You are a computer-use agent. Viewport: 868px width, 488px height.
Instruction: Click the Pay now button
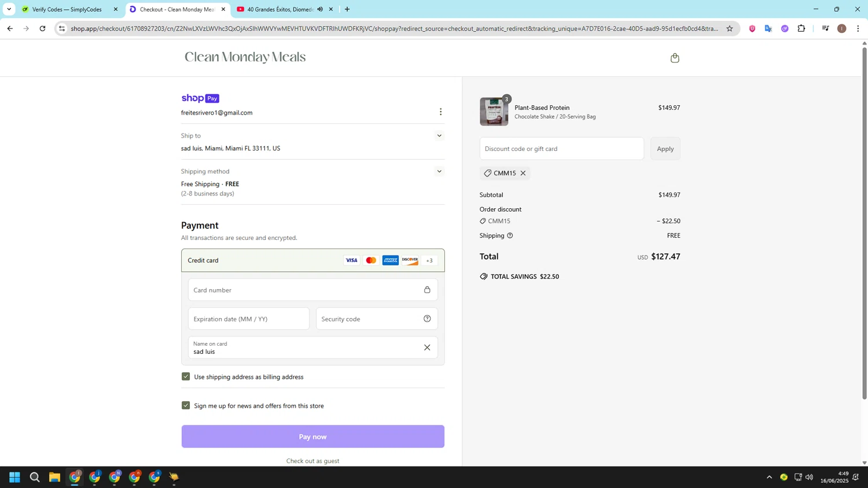point(312,437)
